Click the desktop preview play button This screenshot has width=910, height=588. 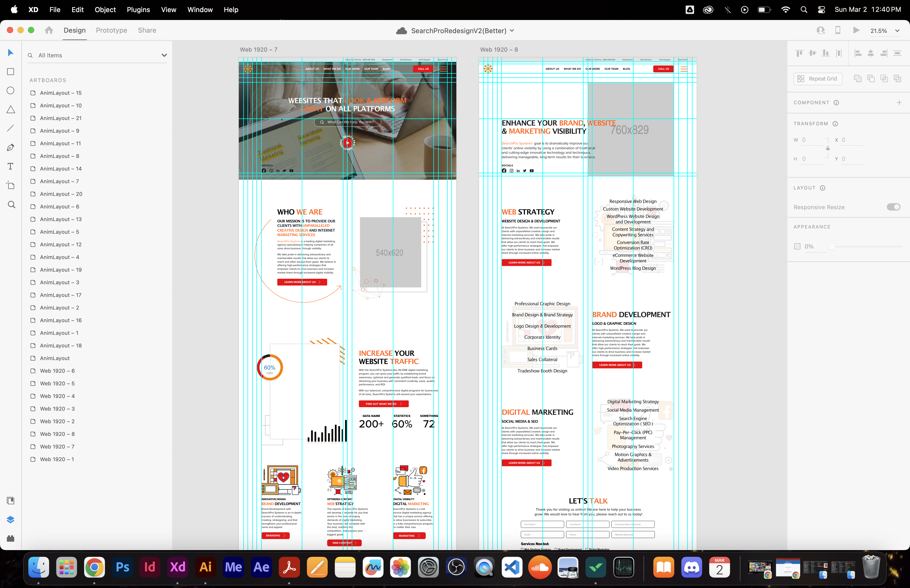coord(856,30)
